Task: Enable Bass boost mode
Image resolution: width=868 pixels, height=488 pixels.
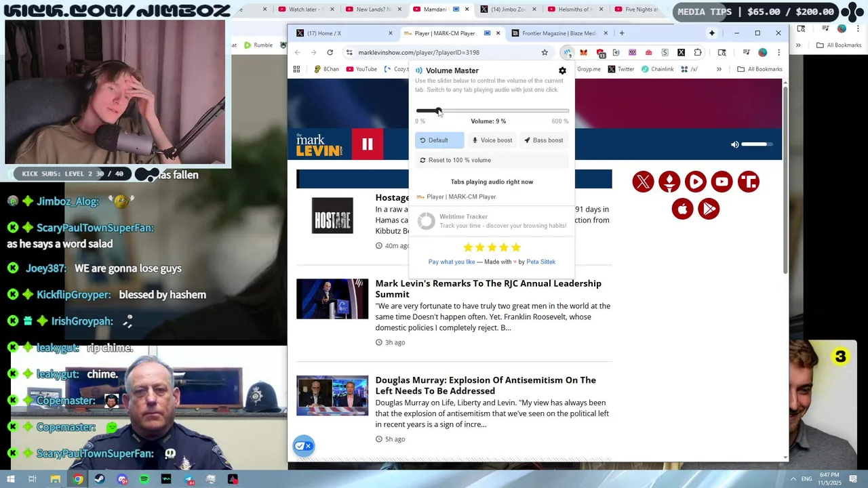Action: (x=544, y=140)
